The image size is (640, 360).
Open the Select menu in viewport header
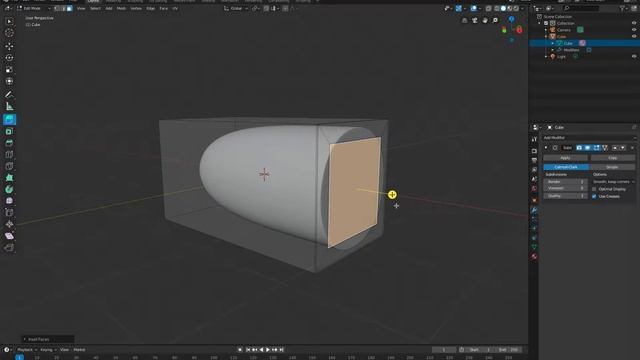pyautogui.click(x=95, y=8)
